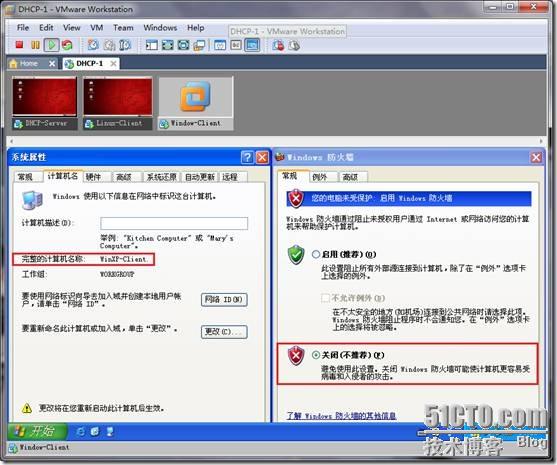Open the Help menu
The width and height of the screenshot is (557, 465).
(x=196, y=27)
